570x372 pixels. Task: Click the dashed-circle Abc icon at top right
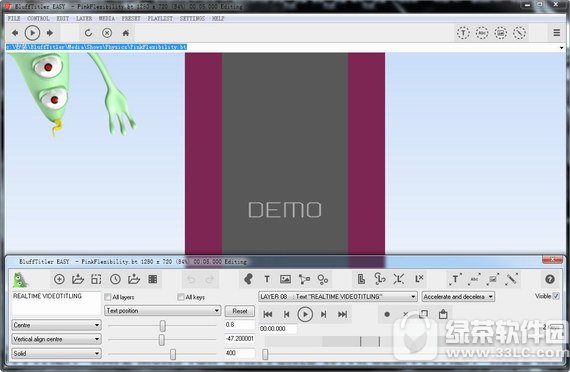[x=482, y=33]
